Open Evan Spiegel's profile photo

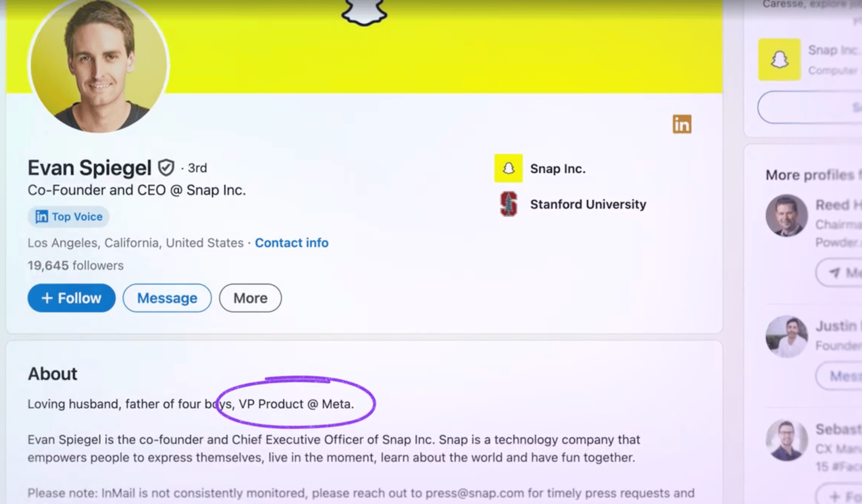(99, 65)
